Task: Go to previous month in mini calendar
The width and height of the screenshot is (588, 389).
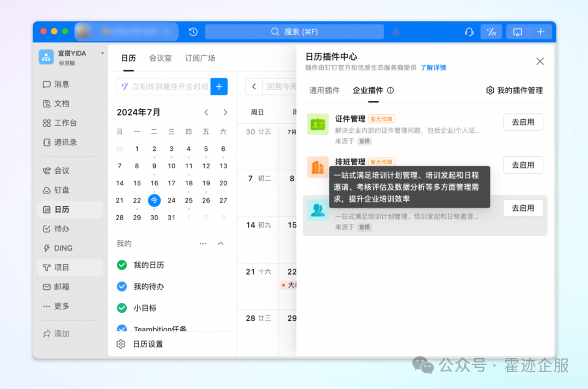Action: (x=206, y=112)
